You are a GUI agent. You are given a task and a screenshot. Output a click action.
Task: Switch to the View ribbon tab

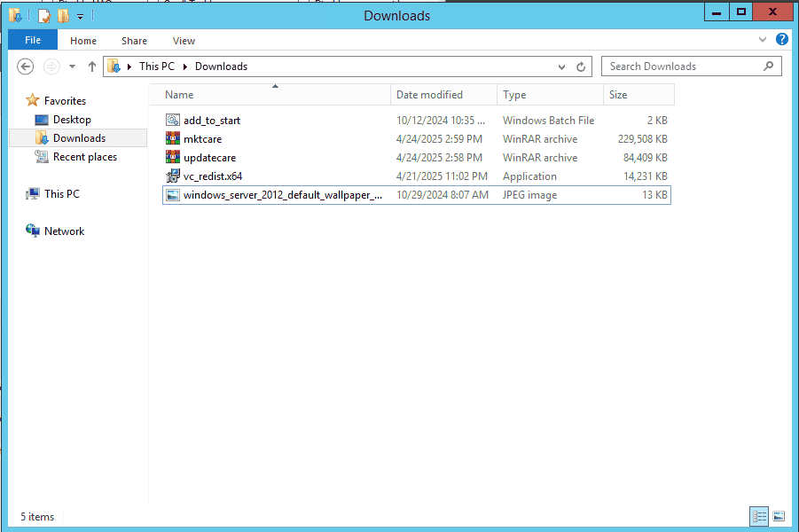(x=184, y=41)
